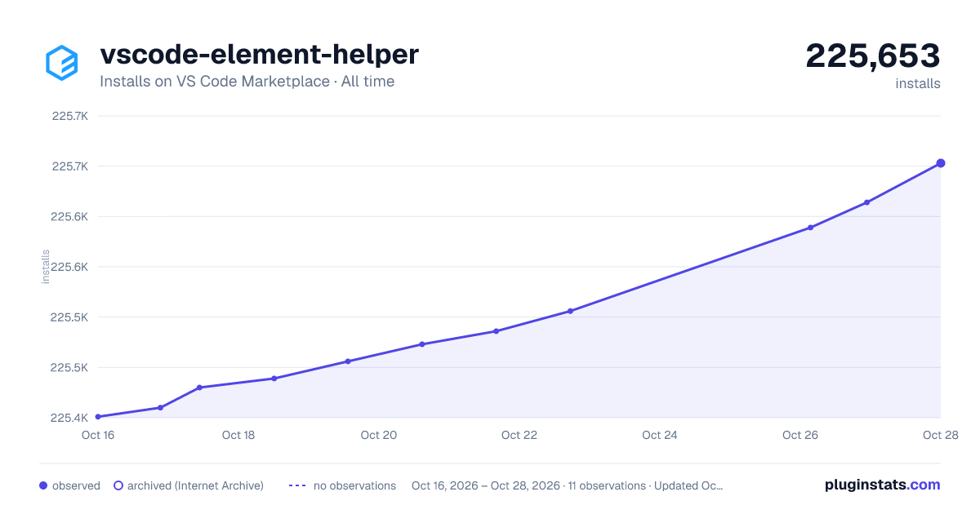Viewport: 980px width, 514px height.
Task: Click the Oct 22 x-axis label
Action: tap(519, 435)
